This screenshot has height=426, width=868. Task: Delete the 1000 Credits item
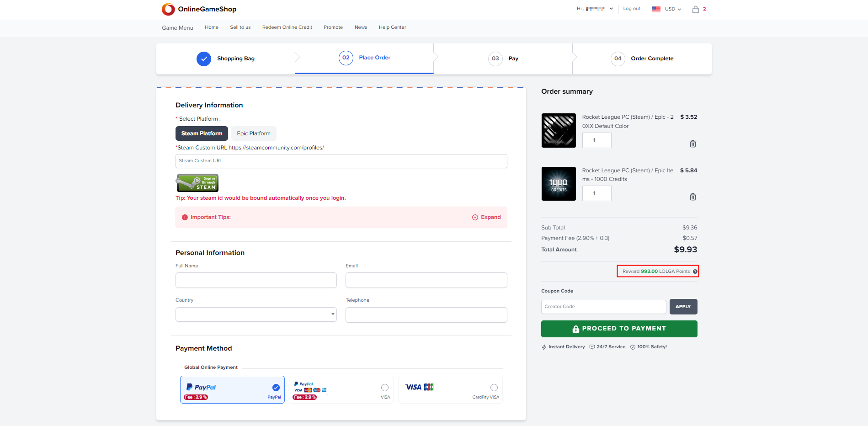pyautogui.click(x=693, y=197)
